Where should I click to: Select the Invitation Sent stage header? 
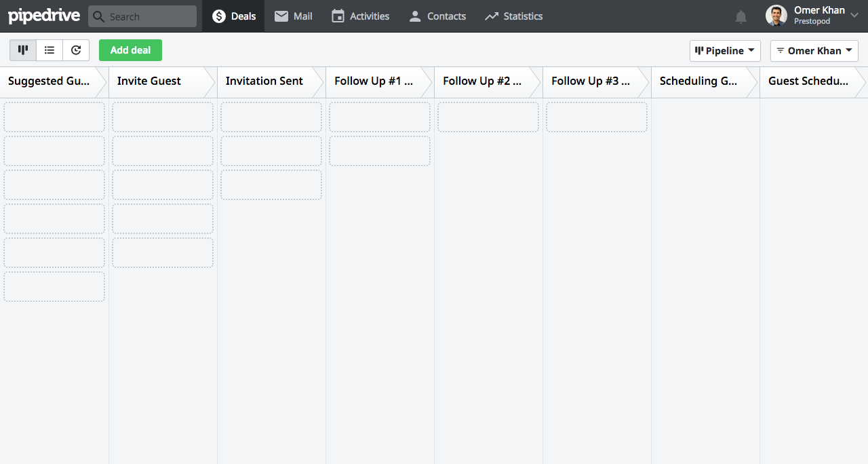pos(264,81)
